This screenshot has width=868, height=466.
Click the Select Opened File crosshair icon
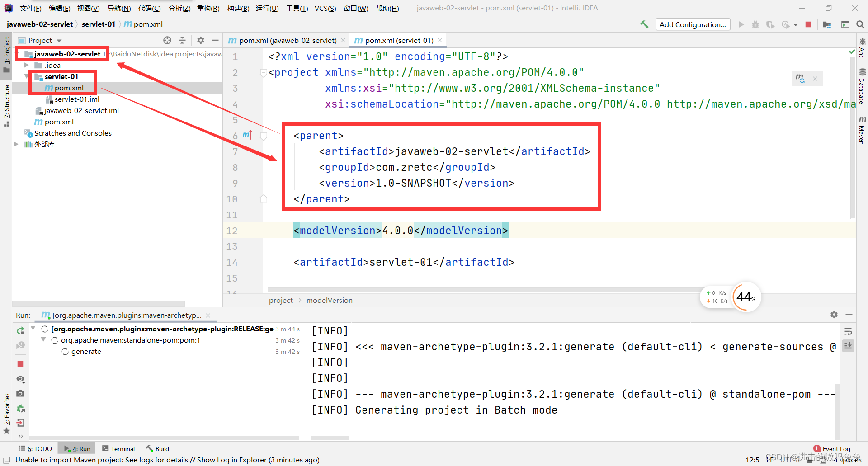[x=167, y=40]
